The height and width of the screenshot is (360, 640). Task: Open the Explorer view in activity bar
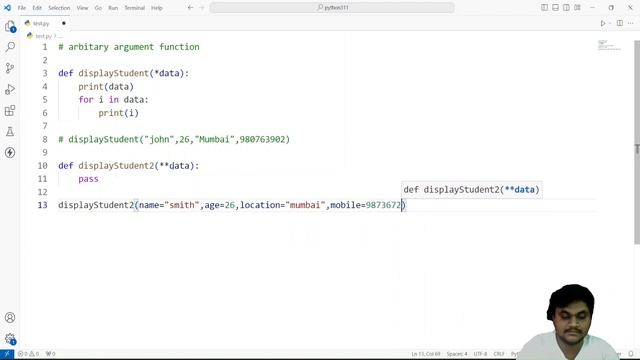point(10,27)
